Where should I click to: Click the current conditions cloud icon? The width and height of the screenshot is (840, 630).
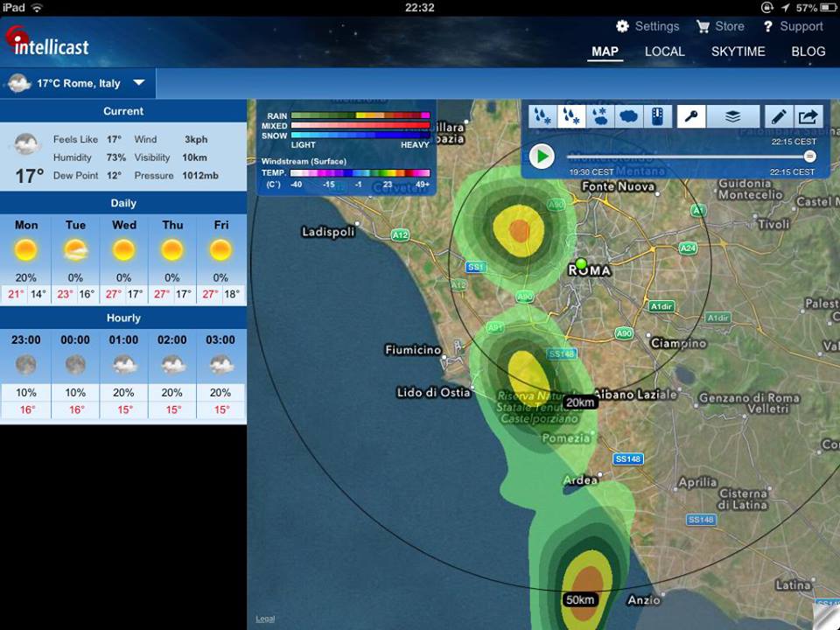point(26,144)
